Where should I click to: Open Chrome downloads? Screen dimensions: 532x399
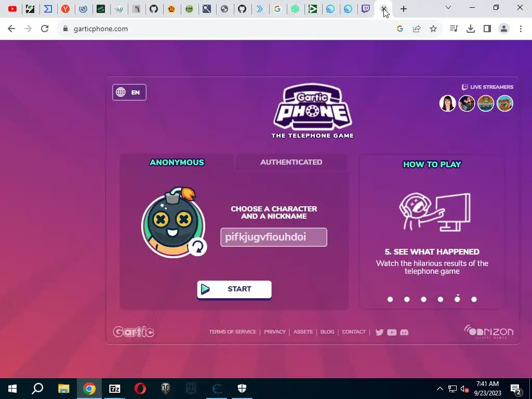click(x=471, y=29)
